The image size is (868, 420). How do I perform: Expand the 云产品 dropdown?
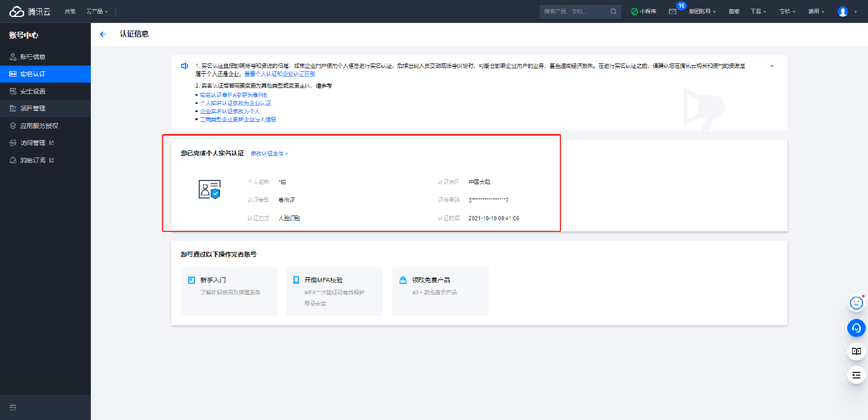97,11
